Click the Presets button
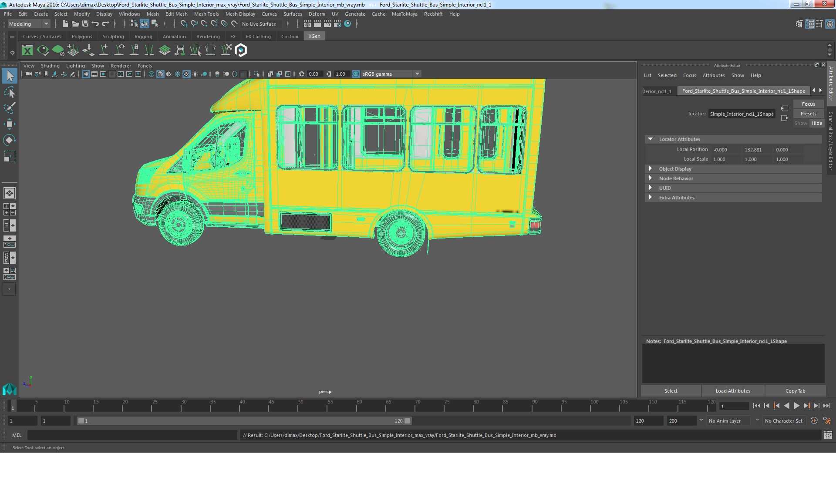Screen dimensions: 836x504 click(808, 114)
